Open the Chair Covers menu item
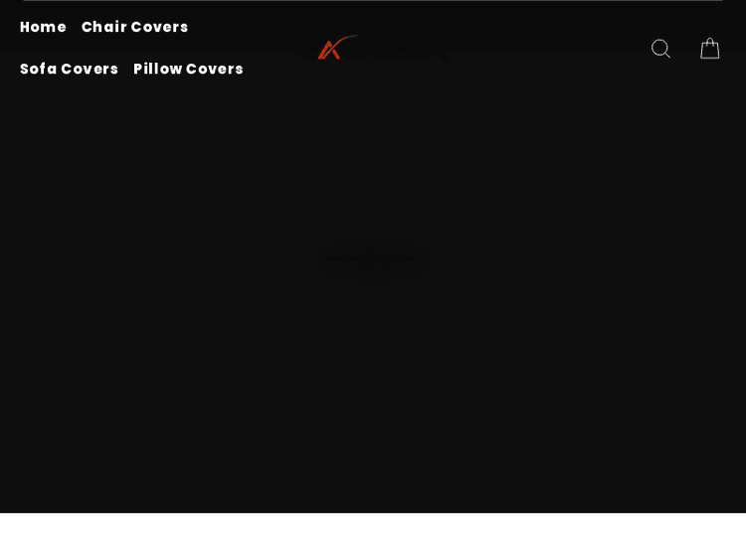Screen dimensions: 746x560 pyautogui.click(x=134, y=27)
